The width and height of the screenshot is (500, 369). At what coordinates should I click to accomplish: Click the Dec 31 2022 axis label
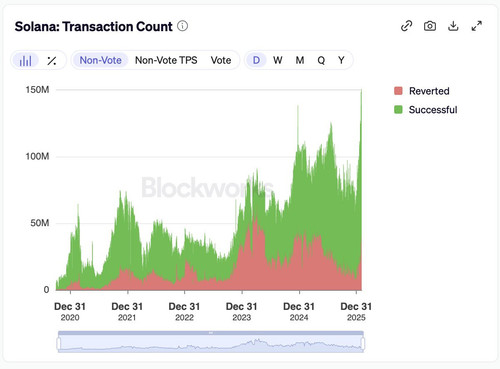[x=184, y=311]
